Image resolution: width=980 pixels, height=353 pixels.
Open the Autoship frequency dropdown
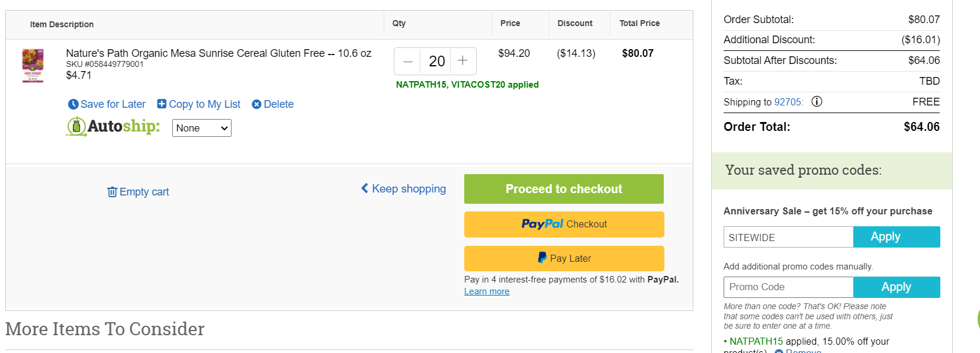[202, 128]
